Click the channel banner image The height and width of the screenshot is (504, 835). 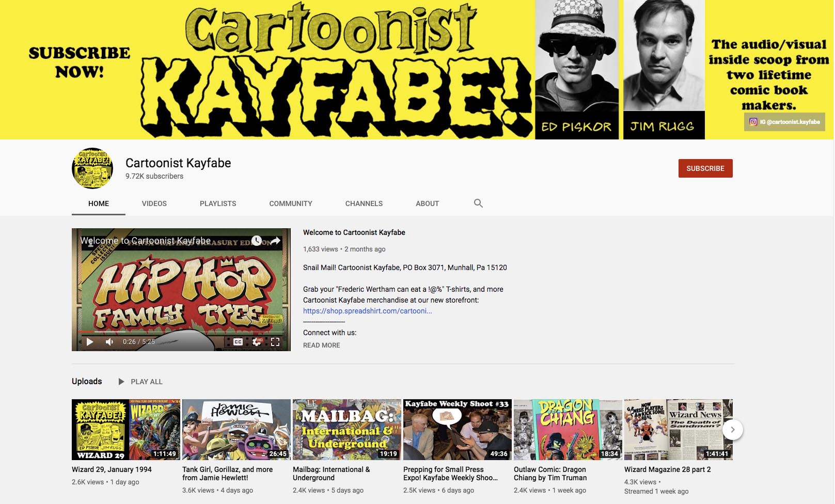click(x=417, y=70)
